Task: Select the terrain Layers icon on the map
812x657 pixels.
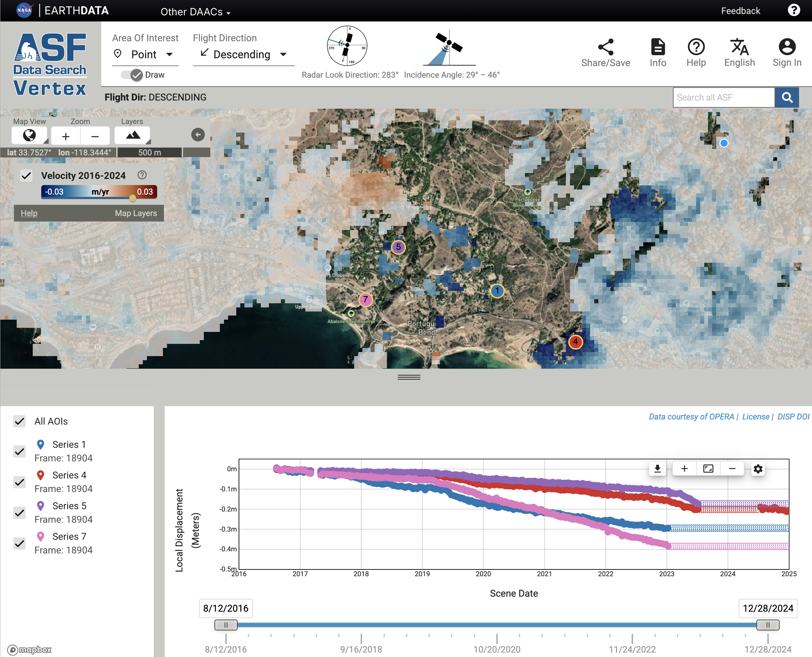Action: point(132,135)
